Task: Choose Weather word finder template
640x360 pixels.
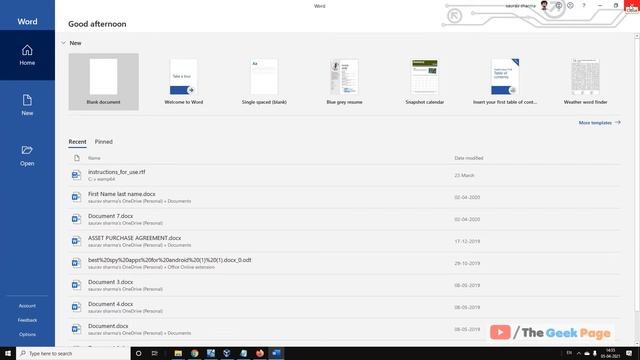Action: pos(585,82)
